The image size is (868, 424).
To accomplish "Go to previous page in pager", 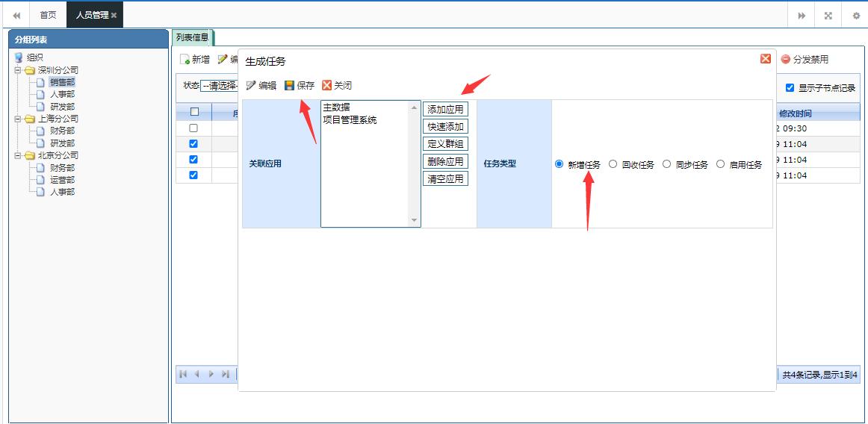I will tap(197, 374).
